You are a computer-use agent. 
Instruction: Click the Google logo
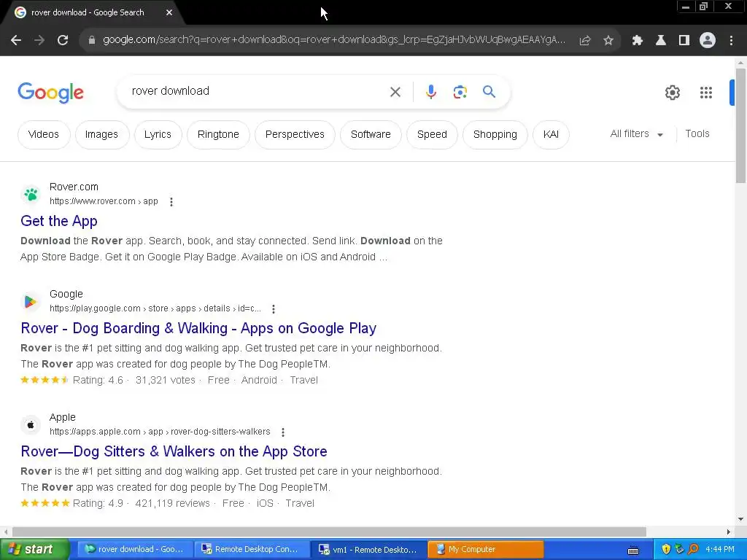(50, 93)
